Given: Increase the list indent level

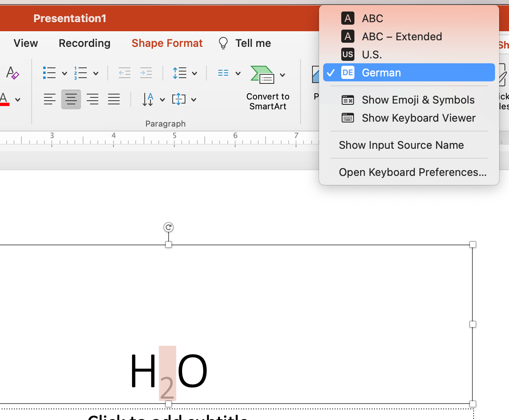Looking at the screenshot, I should [x=146, y=73].
